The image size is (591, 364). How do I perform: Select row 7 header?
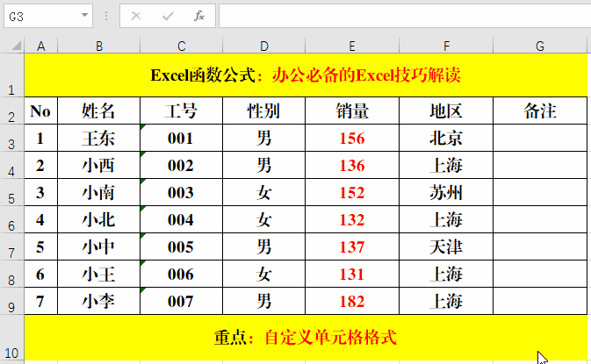tap(11, 246)
